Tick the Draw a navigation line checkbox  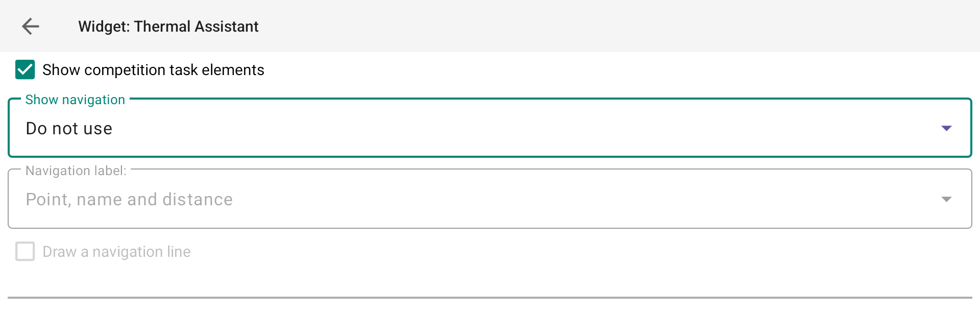25,251
